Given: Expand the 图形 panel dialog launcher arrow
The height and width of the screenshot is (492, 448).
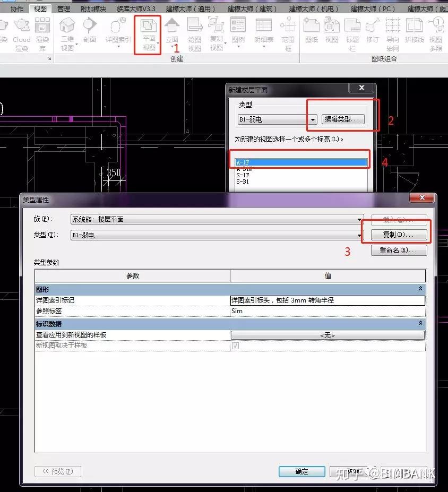Looking at the screenshot, I should (49, 59).
